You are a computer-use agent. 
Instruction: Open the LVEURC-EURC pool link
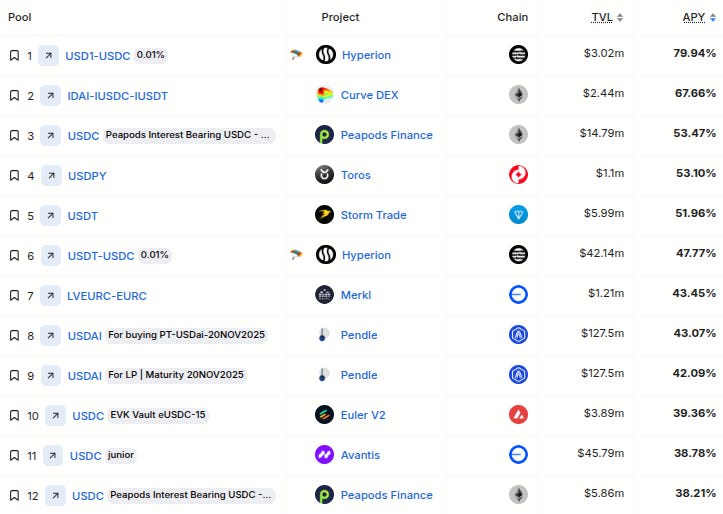click(107, 296)
